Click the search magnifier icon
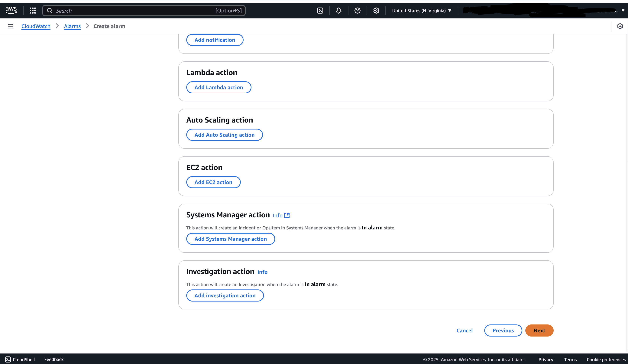 [x=50, y=11]
